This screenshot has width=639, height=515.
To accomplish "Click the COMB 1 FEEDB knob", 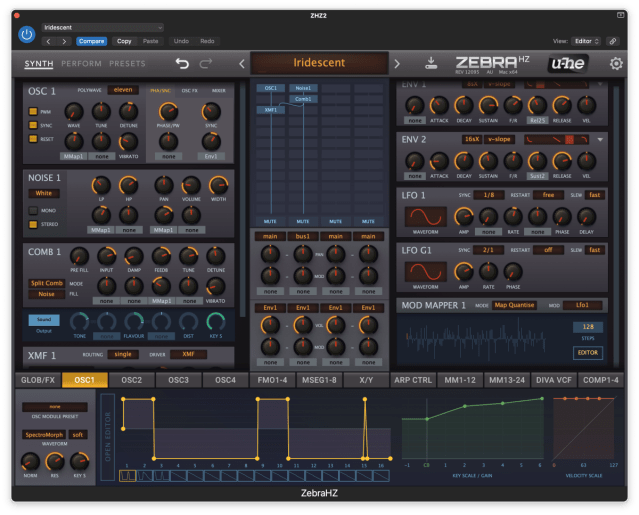I will tap(161, 256).
